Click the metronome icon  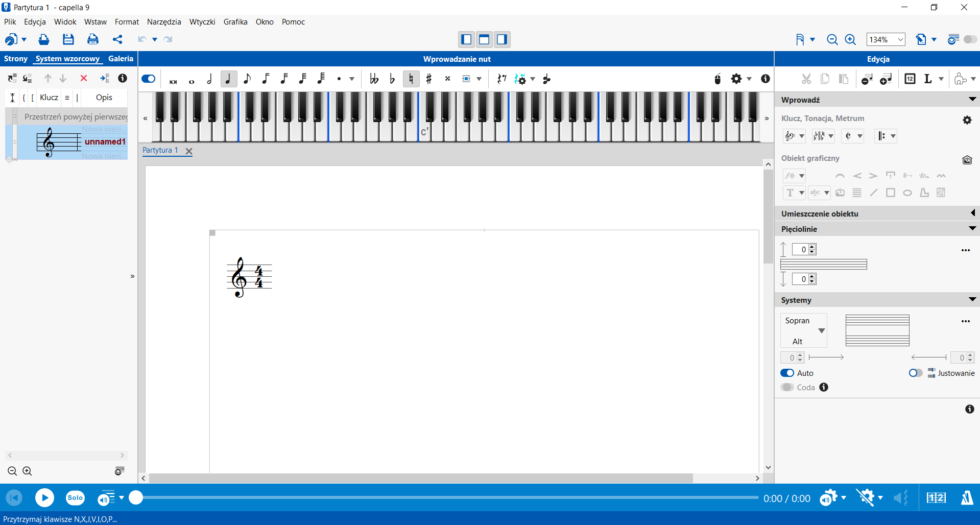click(967, 498)
